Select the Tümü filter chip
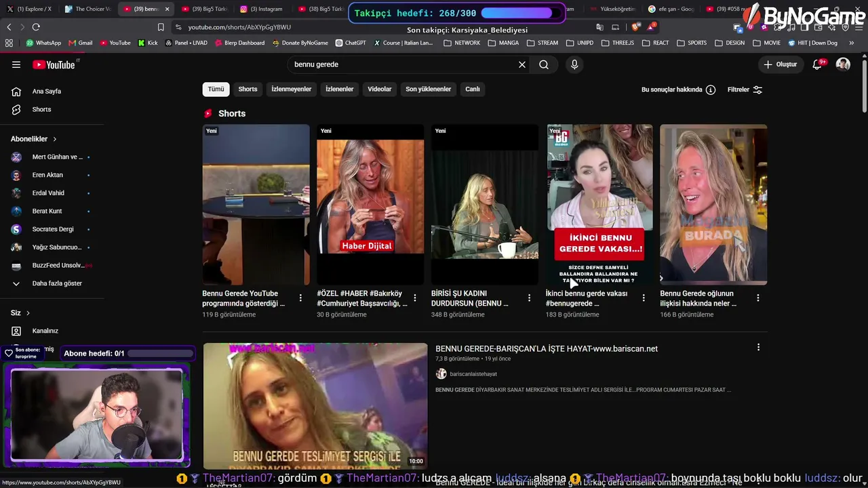Image resolution: width=868 pixels, height=488 pixels. (216, 89)
